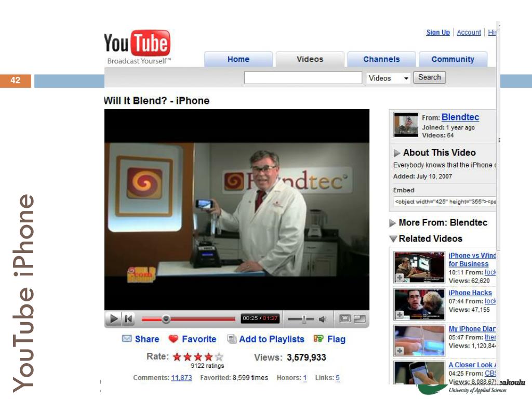Rate the video one star
Screen dimensions: 532x399
177,357
